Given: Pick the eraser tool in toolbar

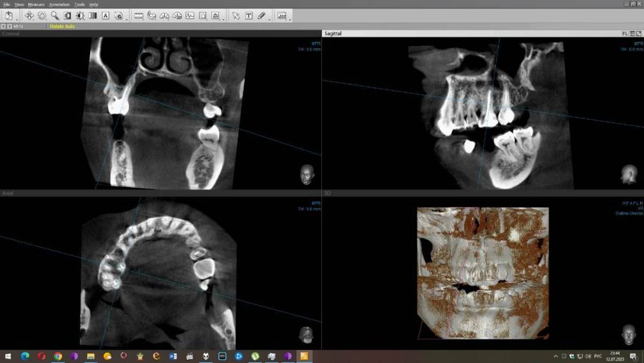Looking at the screenshot, I should click(x=261, y=15).
